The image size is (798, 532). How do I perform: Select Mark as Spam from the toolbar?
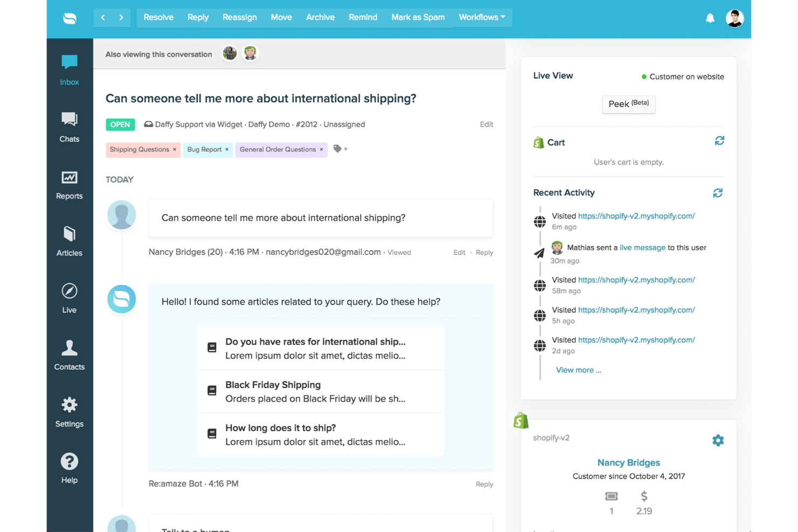point(418,17)
